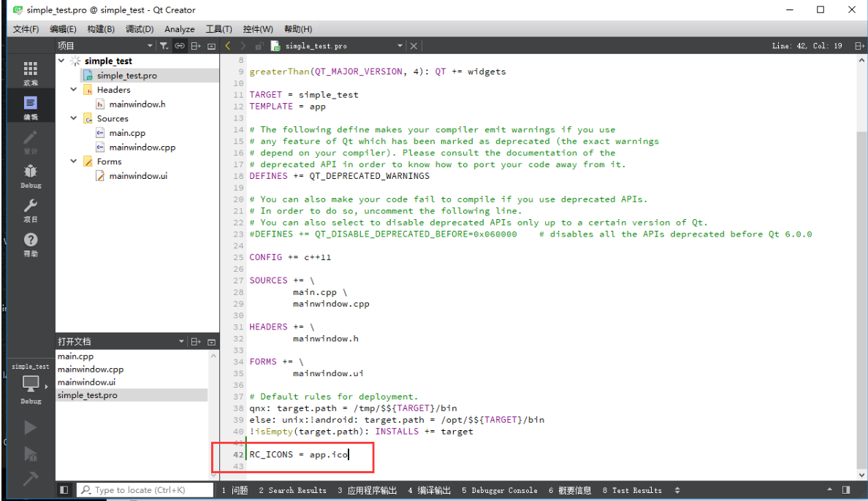Show the Debugger Console pane
The image size is (868, 501).
[499, 491]
